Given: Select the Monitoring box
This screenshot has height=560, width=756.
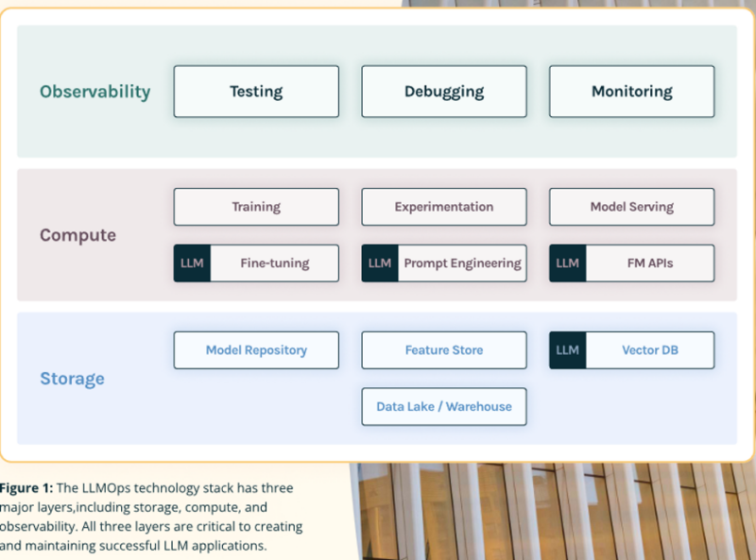Looking at the screenshot, I should (x=631, y=91).
